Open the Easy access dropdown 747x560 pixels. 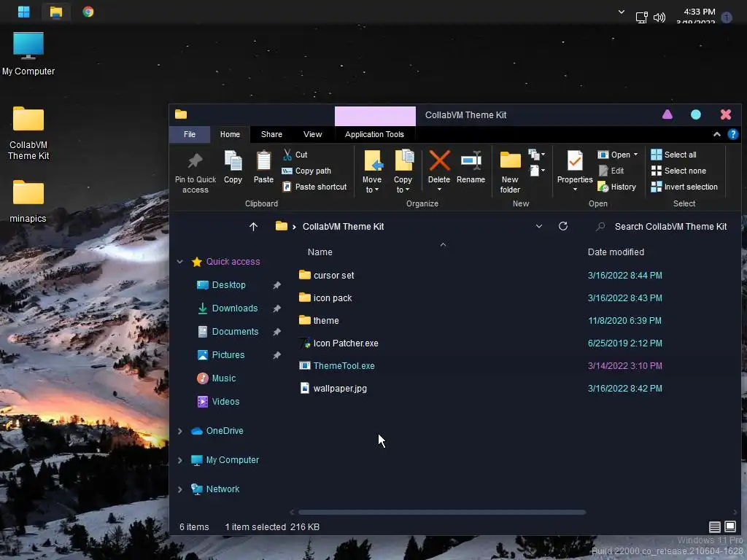[536, 171]
